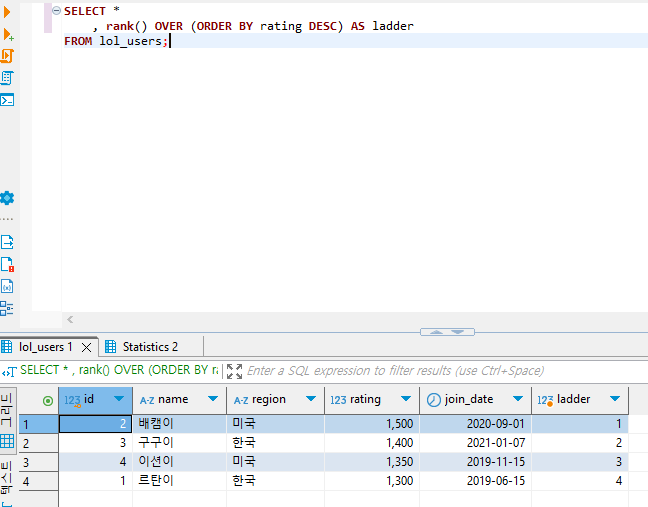This screenshot has width=648, height=507.
Task: Open the region column filter dropdown
Action: (311, 399)
